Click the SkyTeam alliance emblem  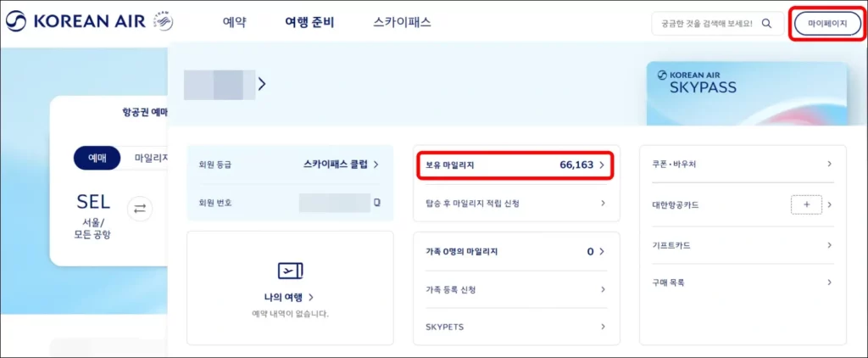pyautogui.click(x=163, y=22)
